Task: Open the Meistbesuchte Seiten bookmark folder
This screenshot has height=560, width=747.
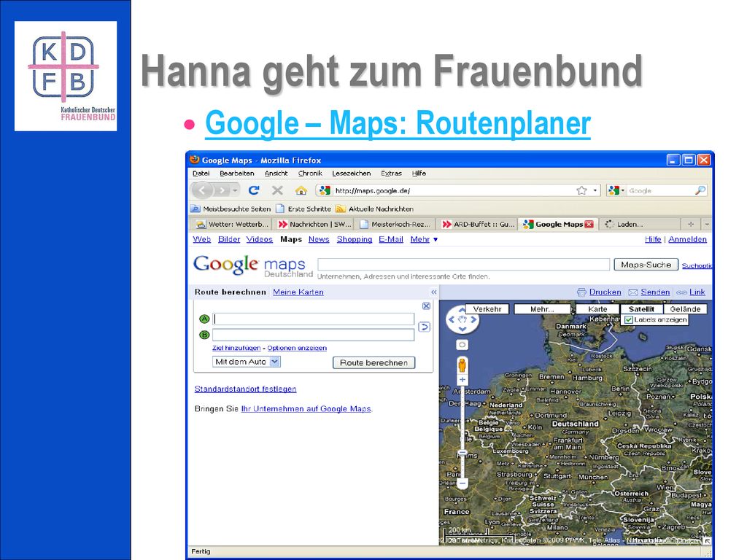Action: pyautogui.click(x=231, y=209)
